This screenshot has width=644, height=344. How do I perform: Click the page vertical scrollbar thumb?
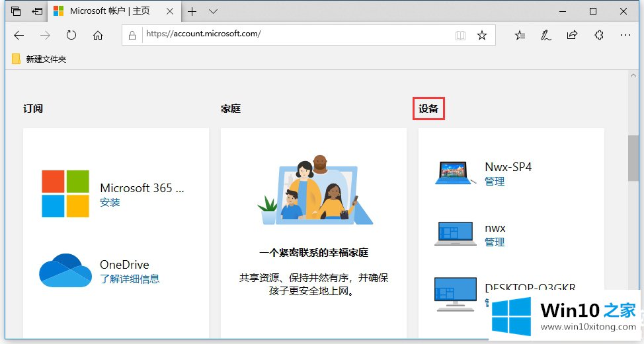tap(633, 158)
